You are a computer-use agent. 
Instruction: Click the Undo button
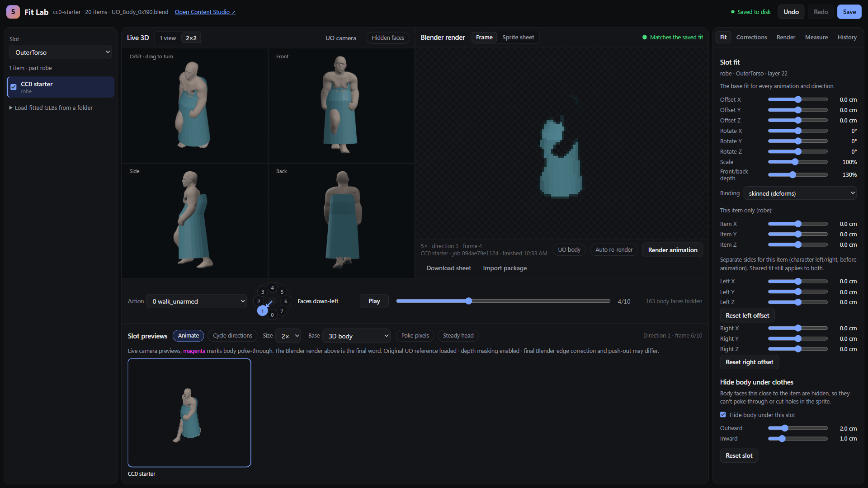791,12
